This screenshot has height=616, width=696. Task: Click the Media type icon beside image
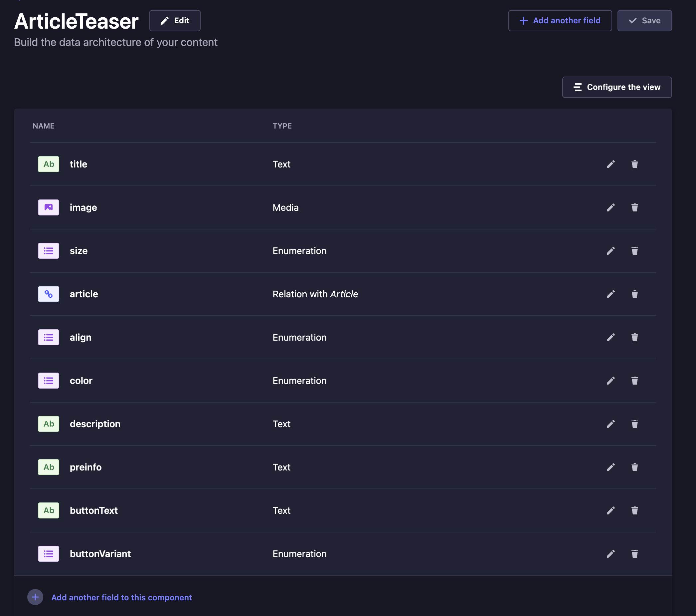48,207
